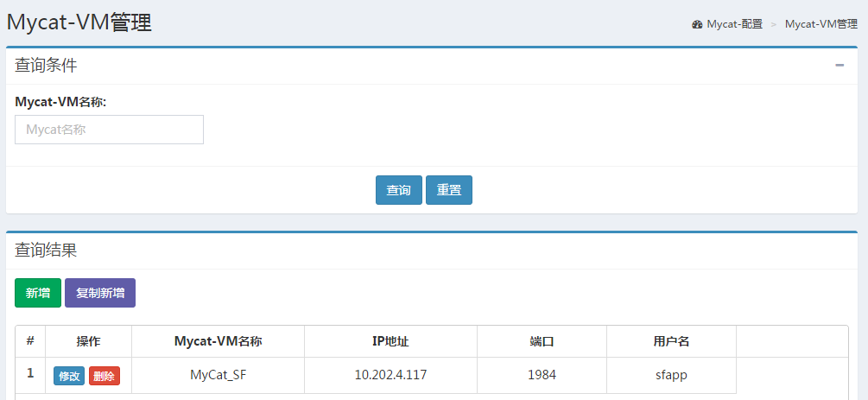
Task: Click the 端口 column header
Action: pos(542,341)
